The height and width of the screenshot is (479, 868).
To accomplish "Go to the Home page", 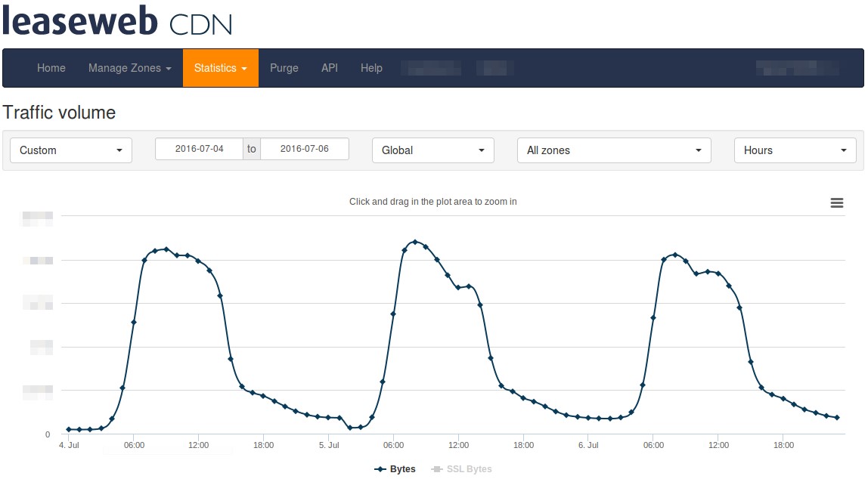I will point(51,68).
